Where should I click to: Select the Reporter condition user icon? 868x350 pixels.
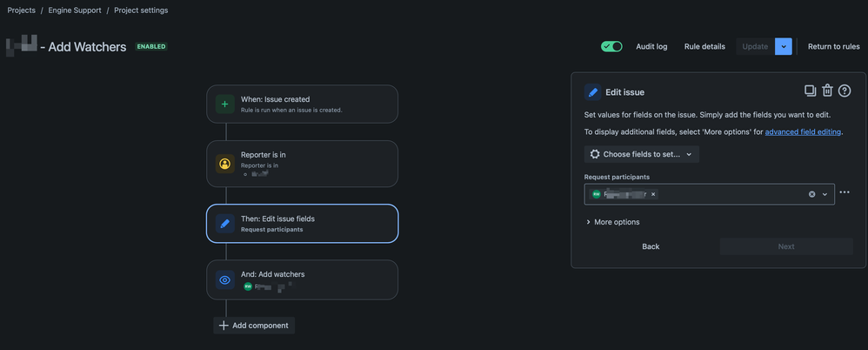tap(224, 164)
